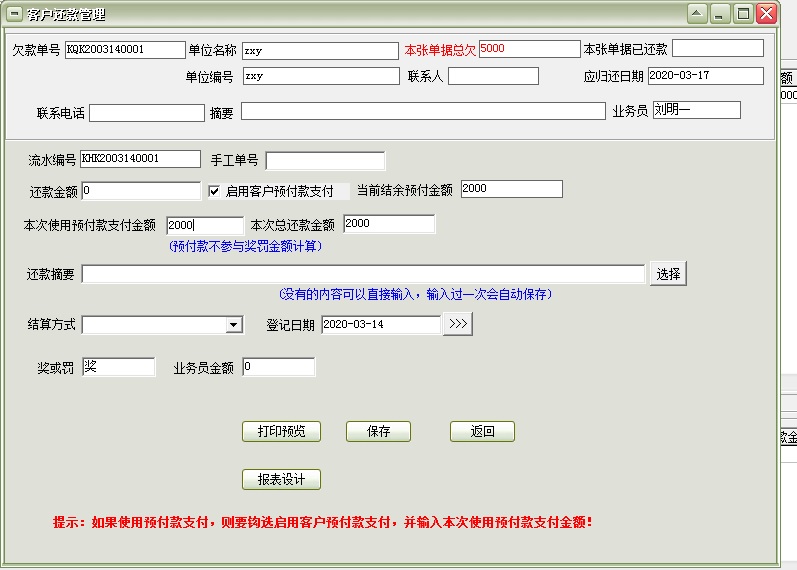Select the 本次使用预付款支付金额 field
The width and height of the screenshot is (797, 570).
pos(204,225)
